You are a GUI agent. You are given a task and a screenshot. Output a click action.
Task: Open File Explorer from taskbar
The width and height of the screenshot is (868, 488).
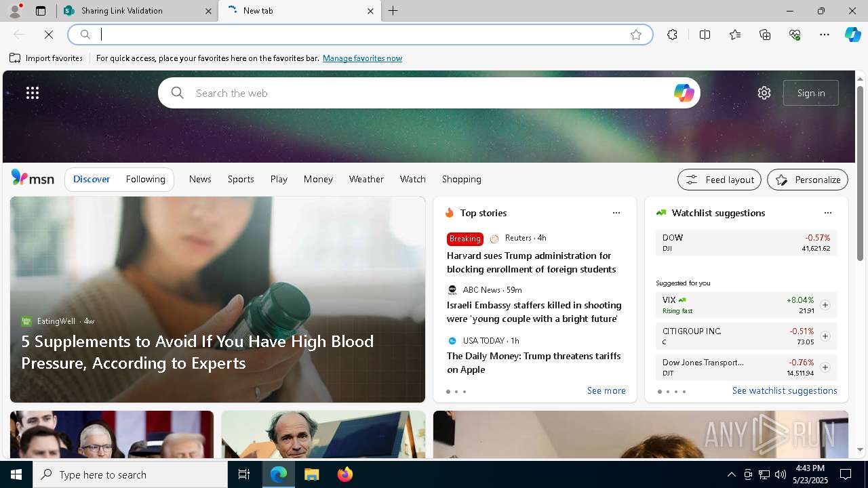coord(311,474)
